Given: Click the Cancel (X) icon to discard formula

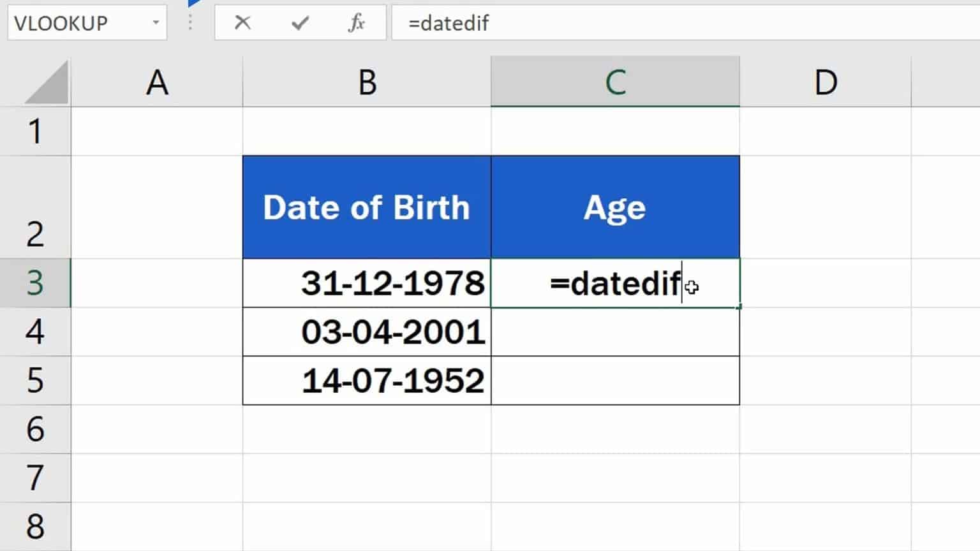Looking at the screenshot, I should click(x=242, y=22).
